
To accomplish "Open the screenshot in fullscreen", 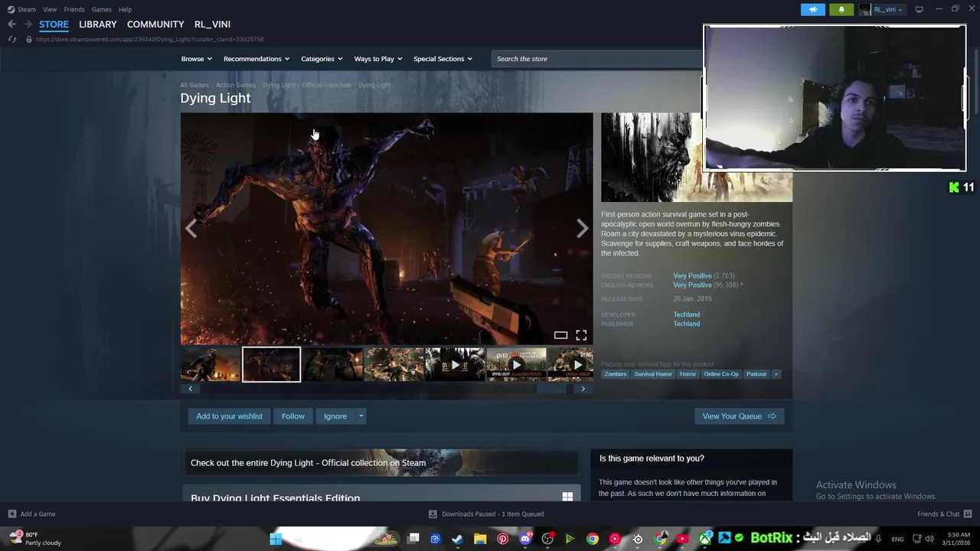I will [581, 335].
